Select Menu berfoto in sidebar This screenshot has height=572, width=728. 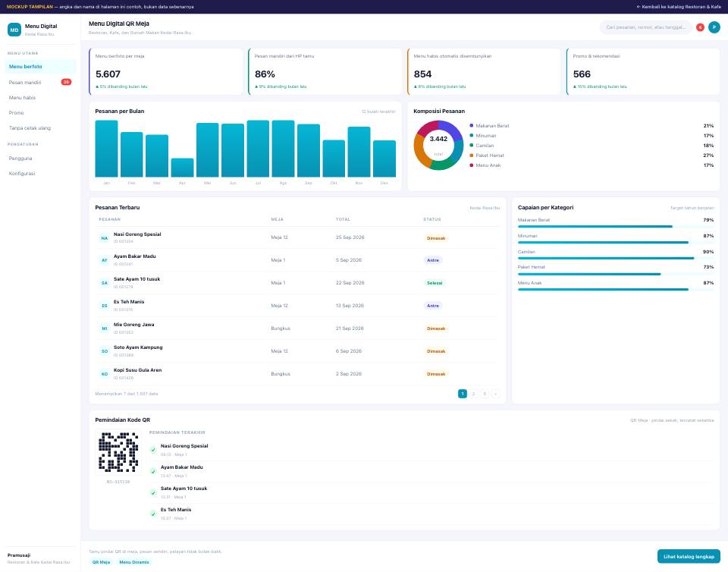(x=40, y=67)
